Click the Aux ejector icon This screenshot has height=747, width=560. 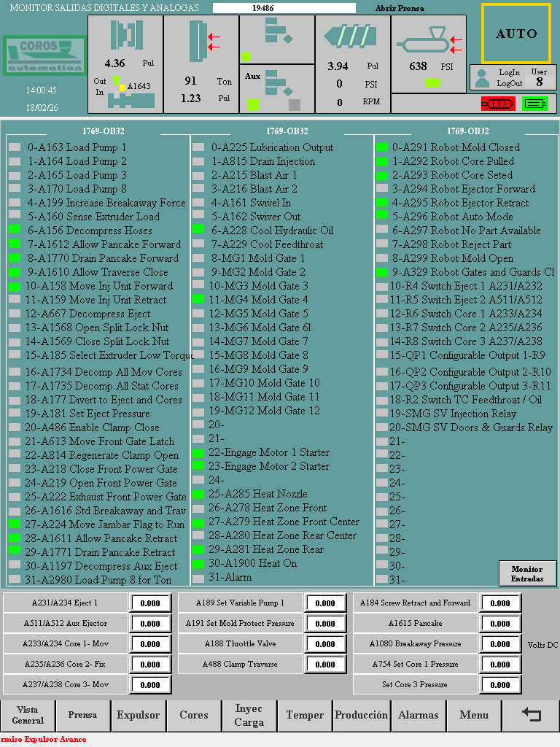point(276,84)
